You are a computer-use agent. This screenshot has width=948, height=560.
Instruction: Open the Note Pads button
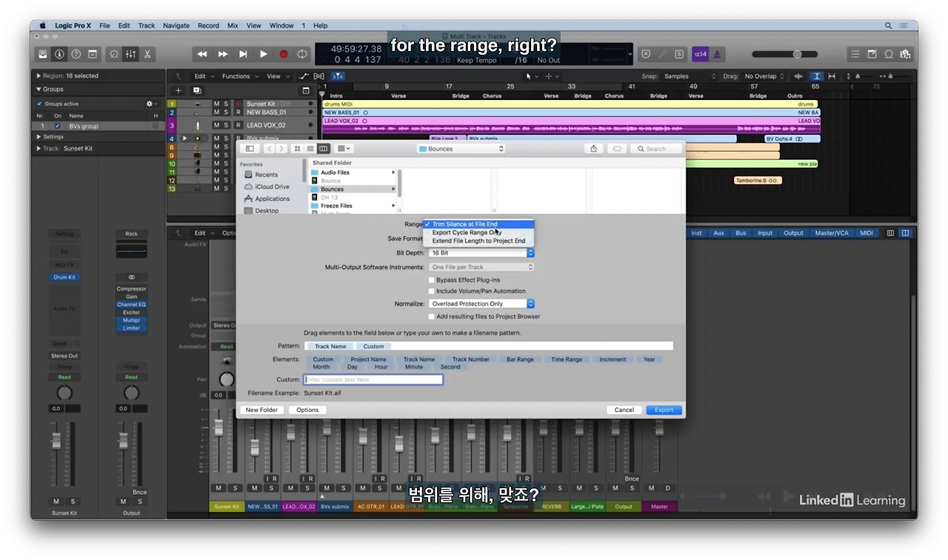(x=872, y=54)
